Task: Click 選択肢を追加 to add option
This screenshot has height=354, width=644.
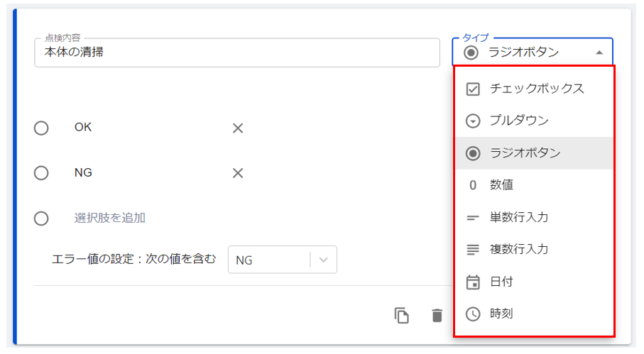Action: pos(109,218)
